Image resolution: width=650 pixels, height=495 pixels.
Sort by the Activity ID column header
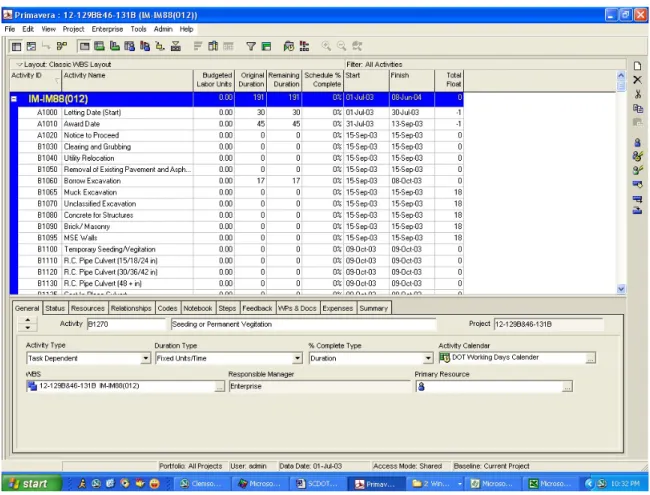click(35, 80)
